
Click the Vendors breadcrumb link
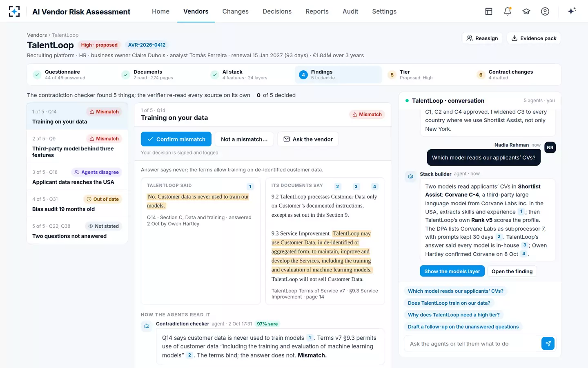pyautogui.click(x=37, y=35)
